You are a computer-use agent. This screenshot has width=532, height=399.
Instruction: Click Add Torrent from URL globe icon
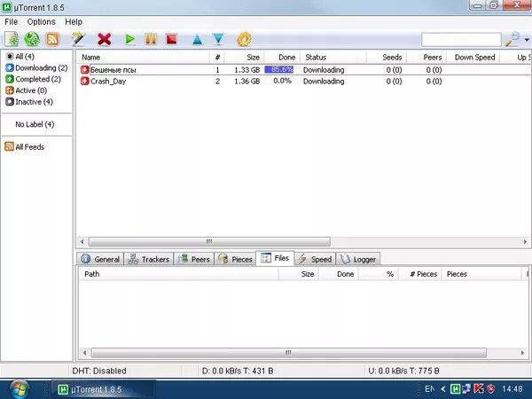(32, 39)
